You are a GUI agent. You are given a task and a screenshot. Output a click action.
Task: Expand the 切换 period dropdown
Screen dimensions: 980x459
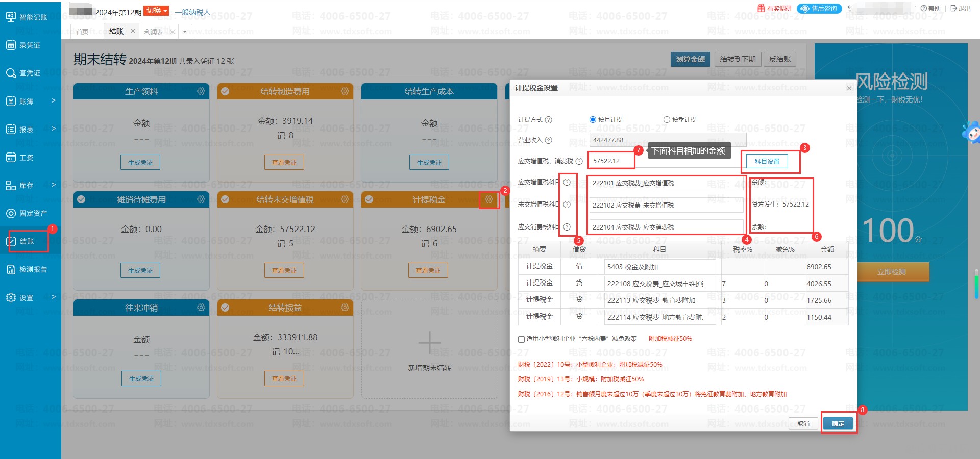tap(156, 11)
